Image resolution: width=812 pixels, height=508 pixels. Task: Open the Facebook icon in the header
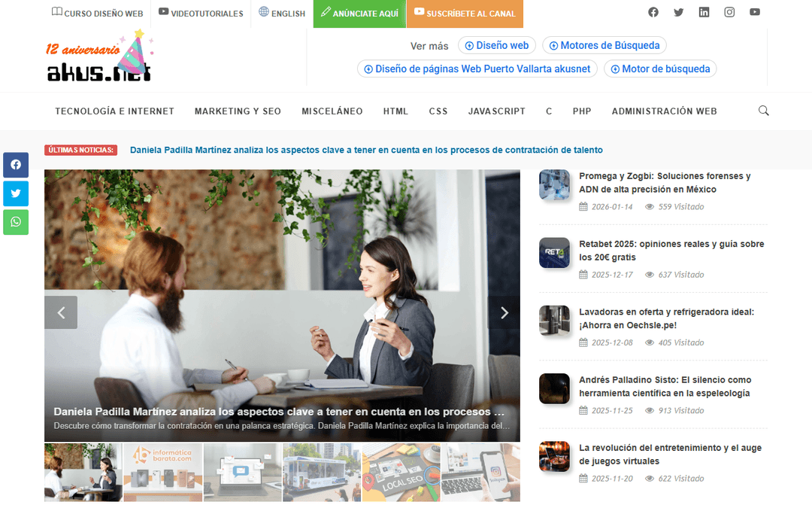[x=653, y=12]
